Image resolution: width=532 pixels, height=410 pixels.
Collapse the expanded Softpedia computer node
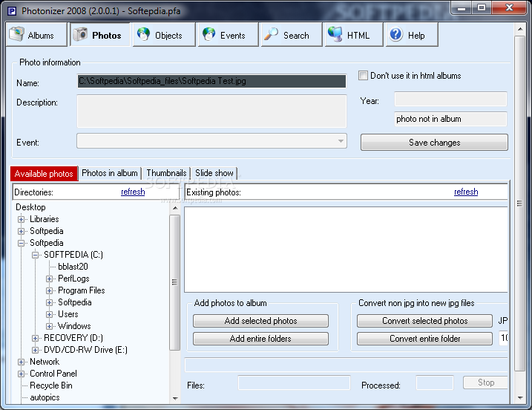click(21, 243)
